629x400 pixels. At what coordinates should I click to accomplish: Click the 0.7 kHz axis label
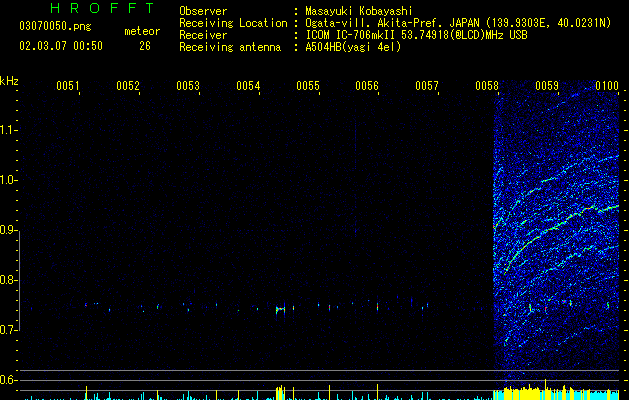pos(7,330)
